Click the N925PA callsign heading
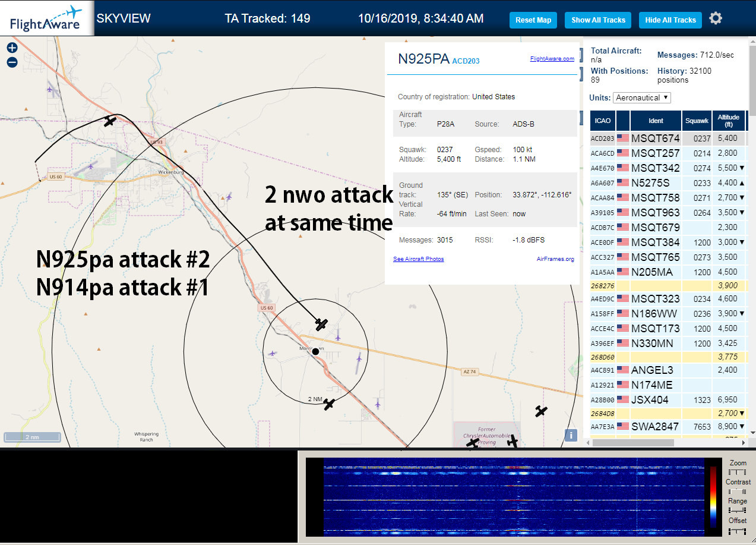This screenshot has height=545, width=756. tap(424, 59)
